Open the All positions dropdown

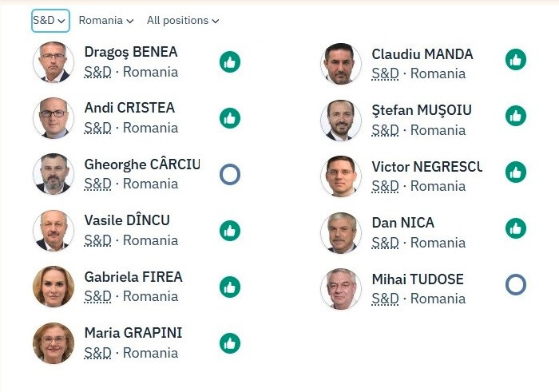pos(182,20)
